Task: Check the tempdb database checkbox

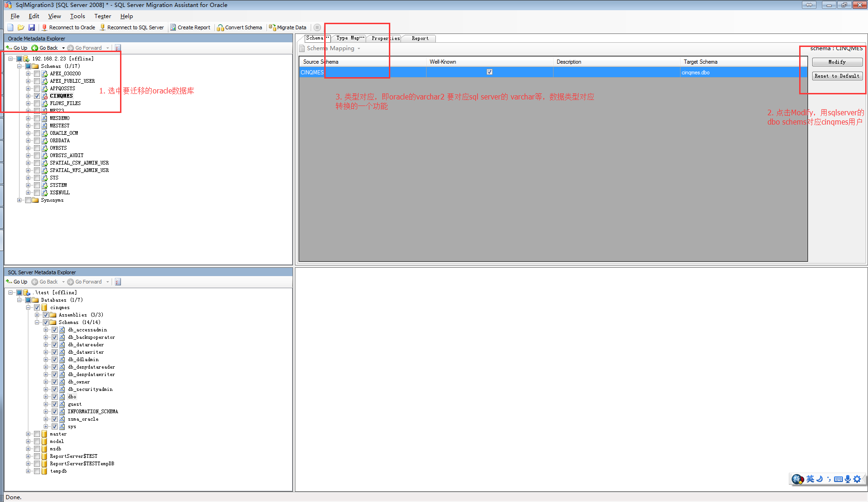Action: pos(37,471)
